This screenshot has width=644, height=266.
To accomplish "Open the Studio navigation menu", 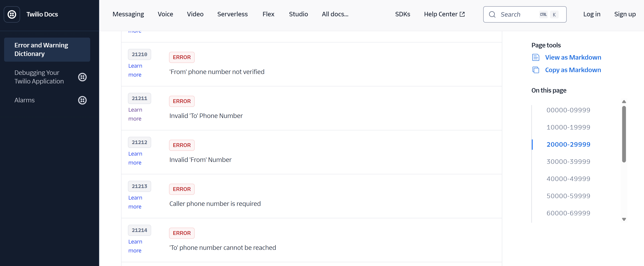I will [x=298, y=14].
